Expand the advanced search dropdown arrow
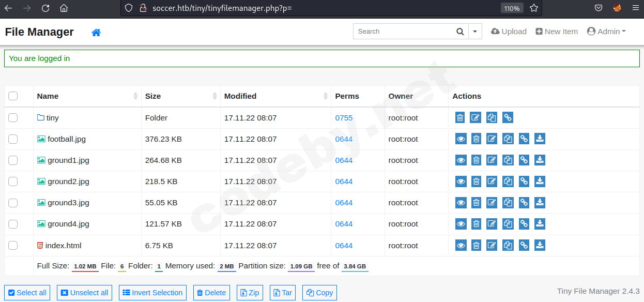644x302 pixels. pyautogui.click(x=475, y=32)
